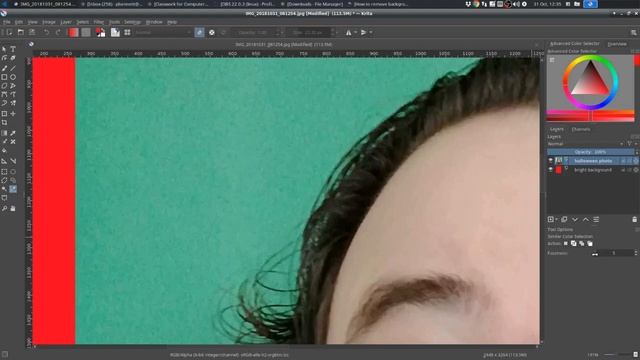Viewport: 640px width, 360px height.
Task: Duplicate layer using the copy icon
Action: [x=564, y=220]
